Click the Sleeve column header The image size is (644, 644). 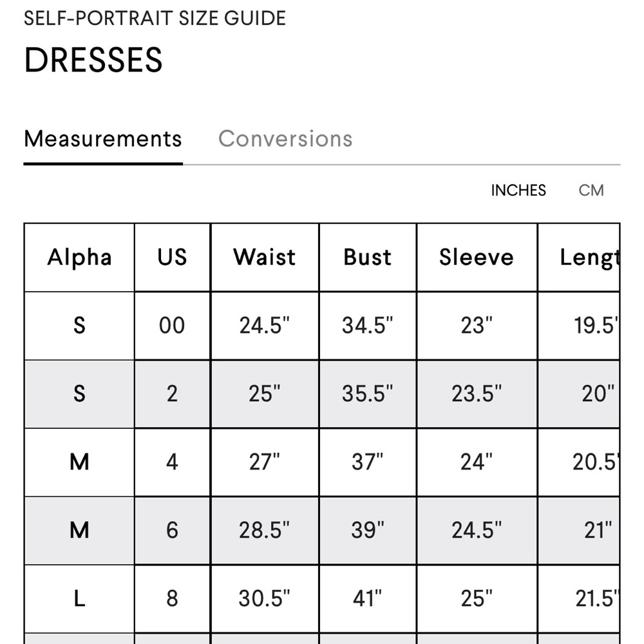pos(477,258)
